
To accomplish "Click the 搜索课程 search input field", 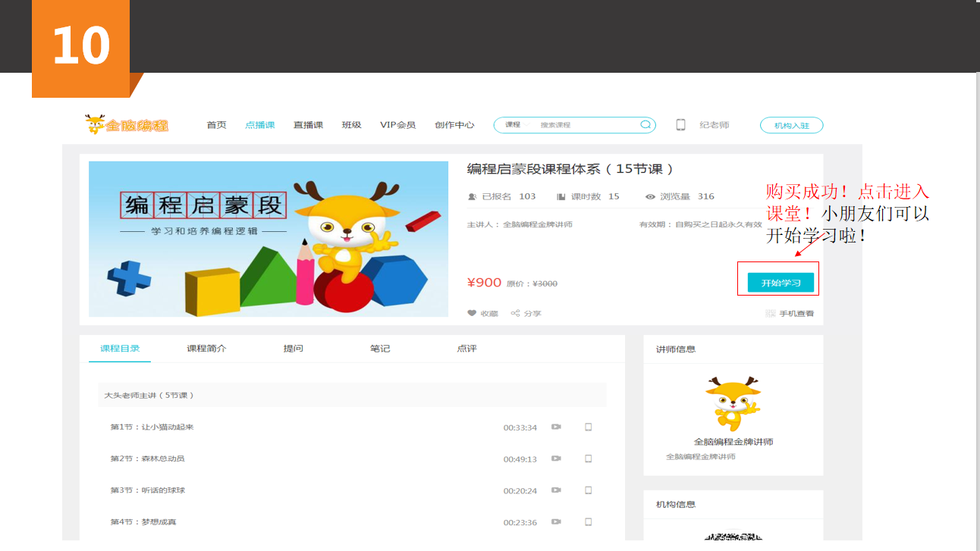I will pos(584,125).
